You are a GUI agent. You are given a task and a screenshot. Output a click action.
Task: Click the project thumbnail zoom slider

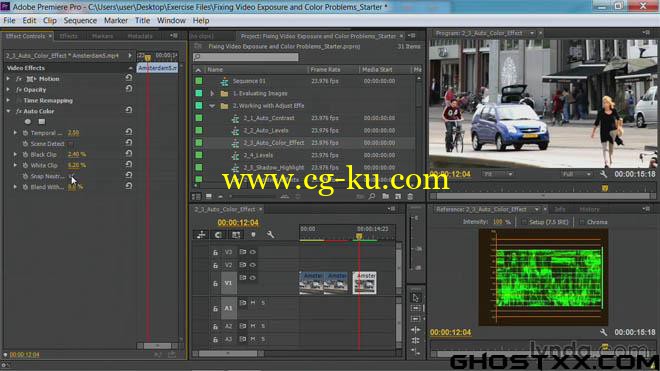click(253, 196)
